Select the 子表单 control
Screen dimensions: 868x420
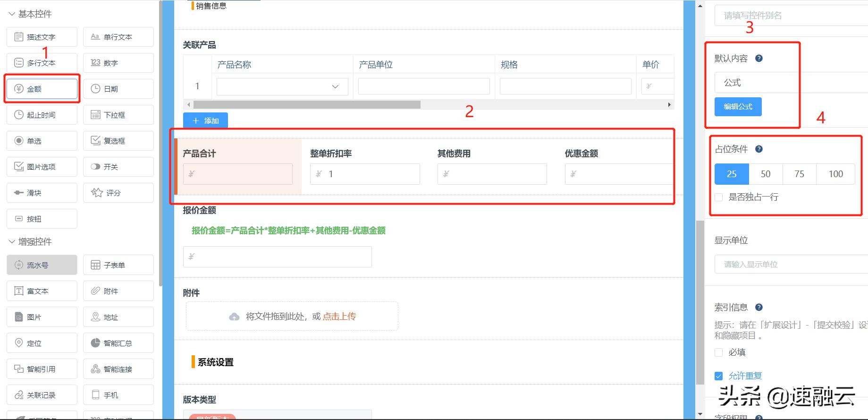(x=118, y=265)
